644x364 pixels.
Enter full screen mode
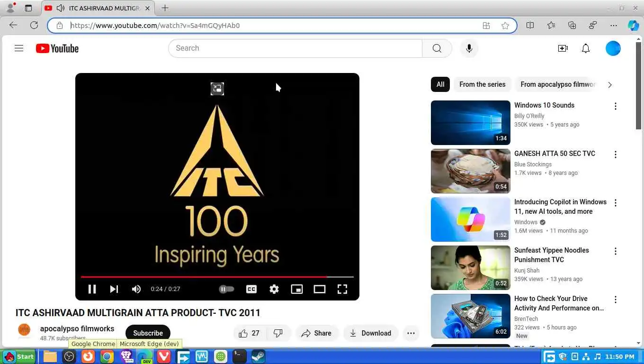[342, 289]
